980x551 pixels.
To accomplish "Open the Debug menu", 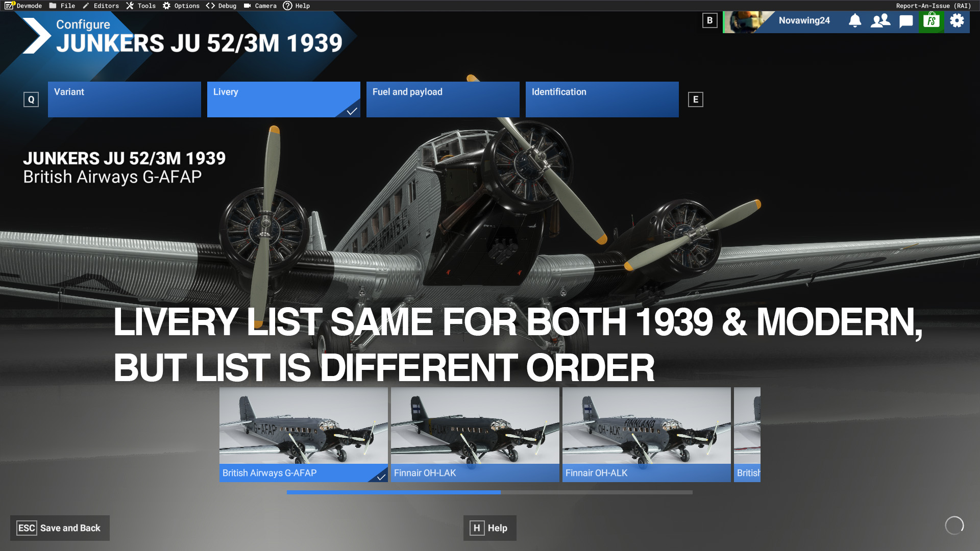I will coord(222,6).
